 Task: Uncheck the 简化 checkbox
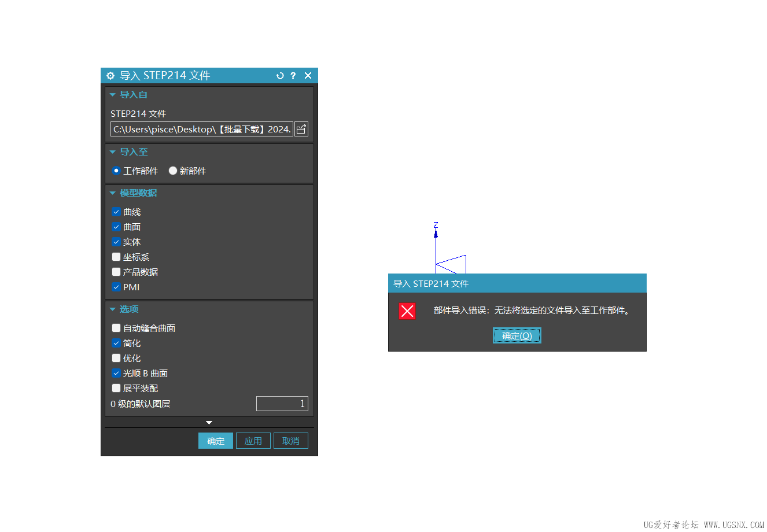tap(116, 343)
